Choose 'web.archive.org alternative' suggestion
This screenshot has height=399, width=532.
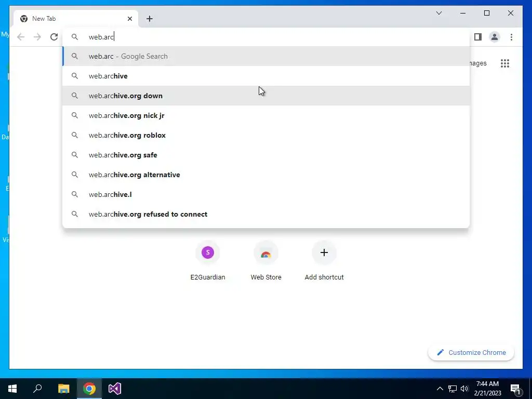click(x=266, y=175)
